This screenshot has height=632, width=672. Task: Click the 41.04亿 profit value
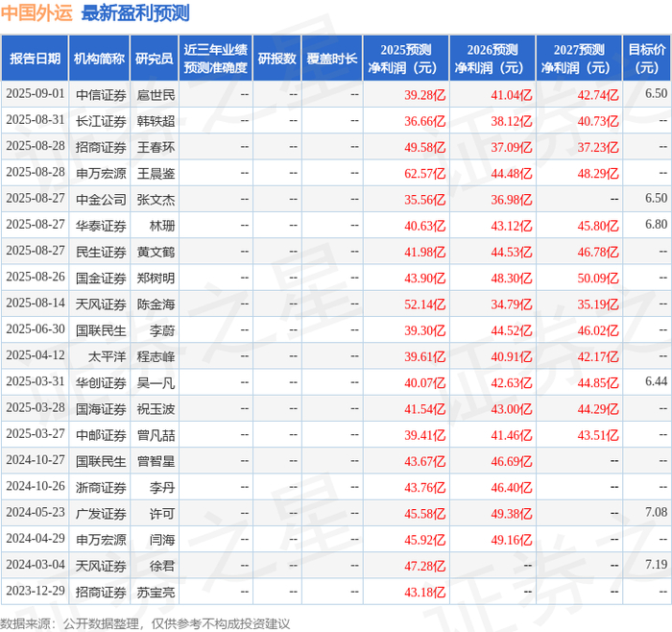[512, 95]
